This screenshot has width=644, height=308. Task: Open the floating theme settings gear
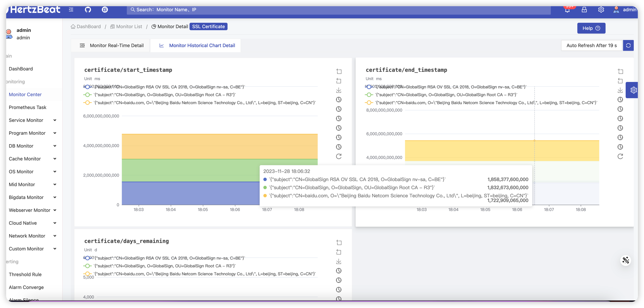633,90
